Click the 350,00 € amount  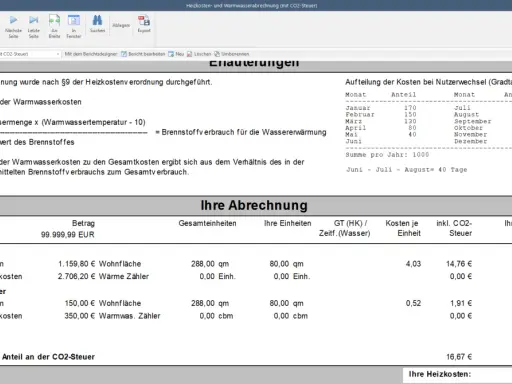(x=80, y=316)
